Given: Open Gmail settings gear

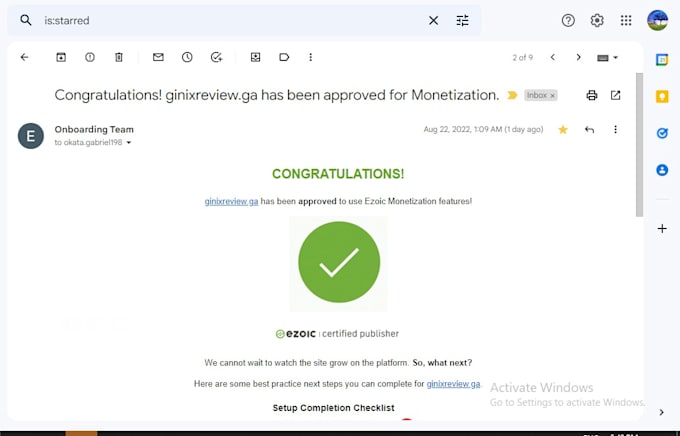Looking at the screenshot, I should [x=597, y=20].
